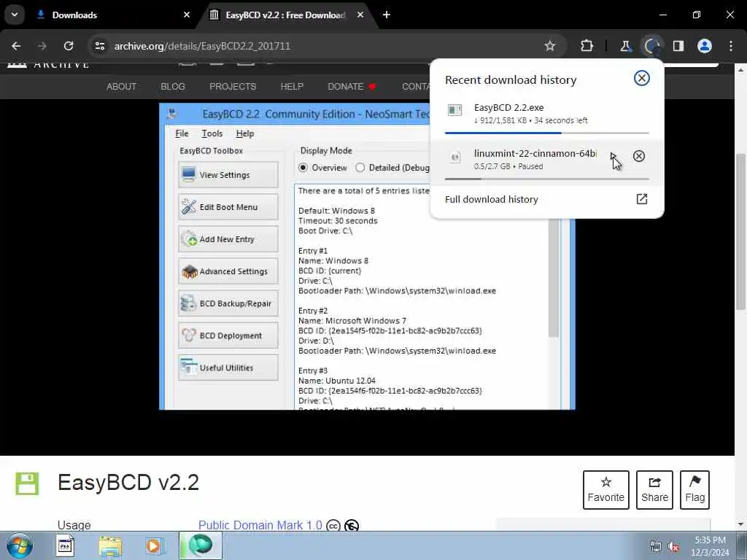This screenshot has height=560, width=747.
Task: Cancel the linuxmint-22-cinnamon download
Action: pyautogui.click(x=639, y=156)
